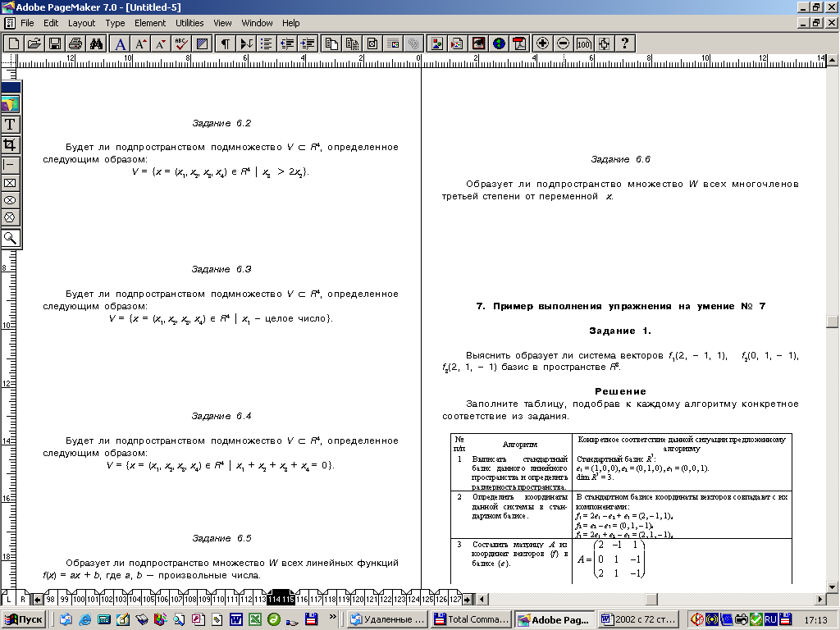
Task: Open the View menu
Action: coord(222,23)
